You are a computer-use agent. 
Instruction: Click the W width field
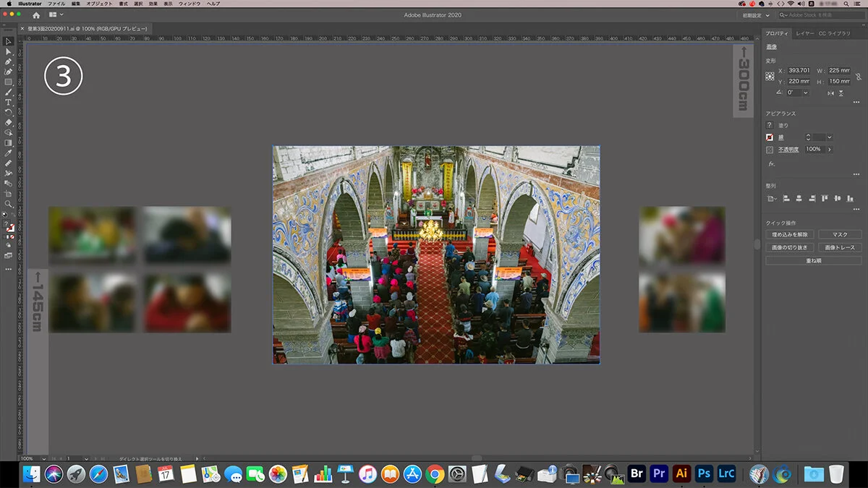(x=840, y=71)
